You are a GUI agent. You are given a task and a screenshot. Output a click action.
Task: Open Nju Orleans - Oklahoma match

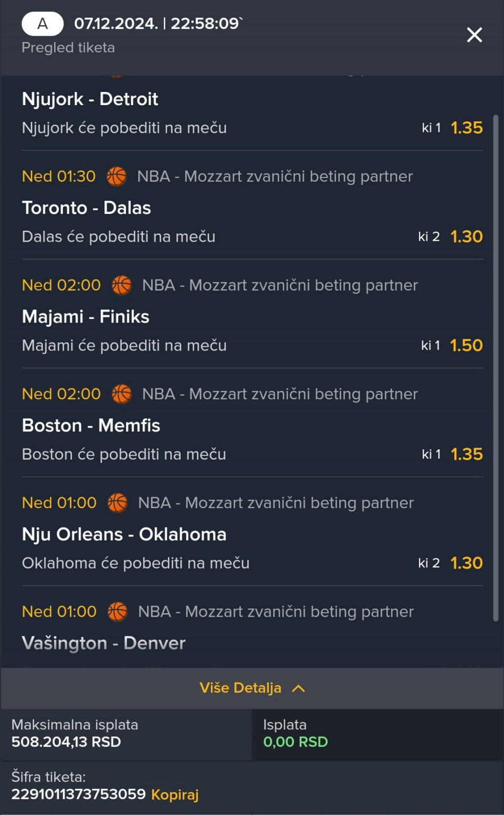tap(124, 534)
